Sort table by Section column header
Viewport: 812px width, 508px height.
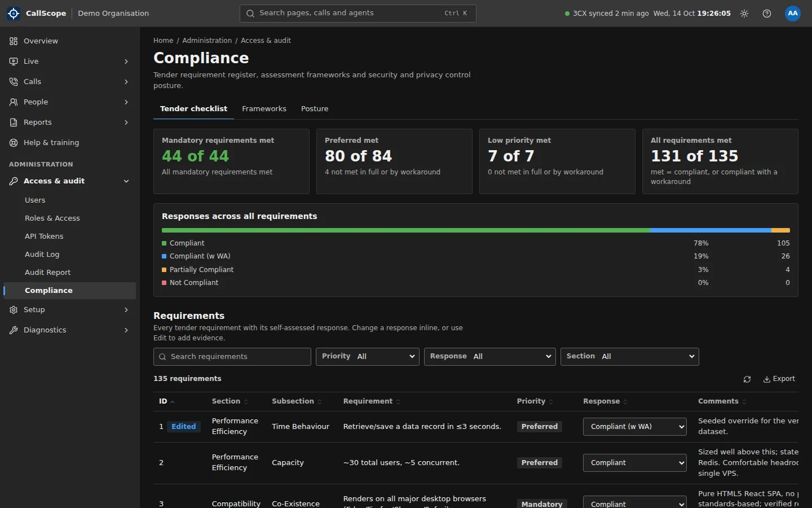tap(230, 401)
